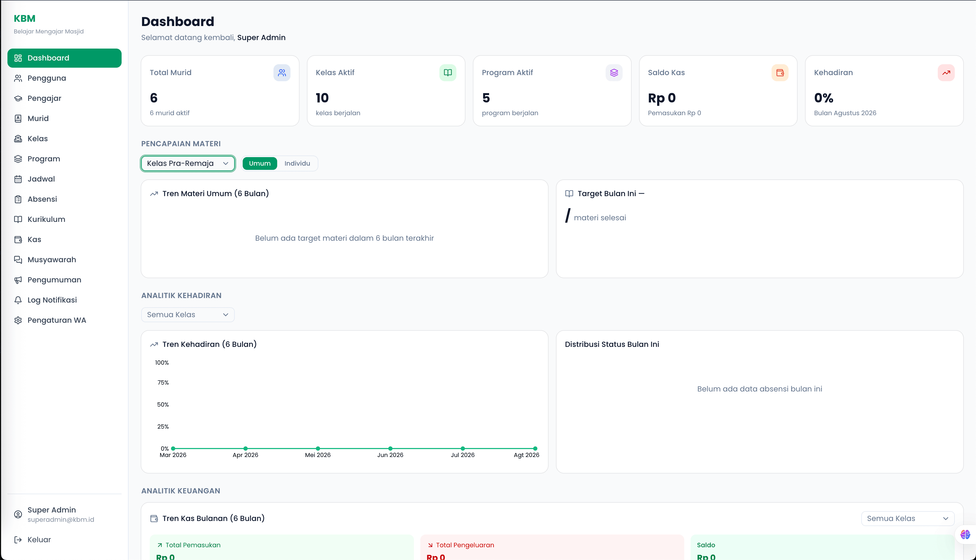This screenshot has height=560, width=976.
Task: Click the Pengumuman megaphone icon
Action: tap(18, 280)
